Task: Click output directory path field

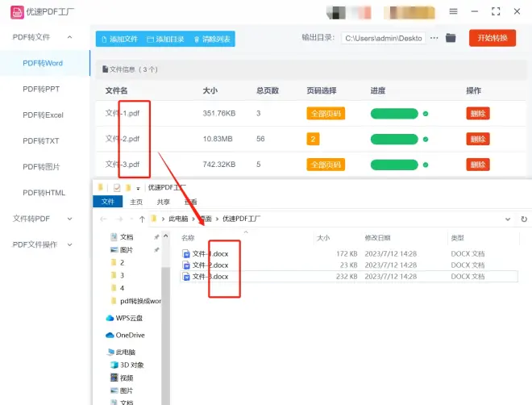Action: coord(384,38)
